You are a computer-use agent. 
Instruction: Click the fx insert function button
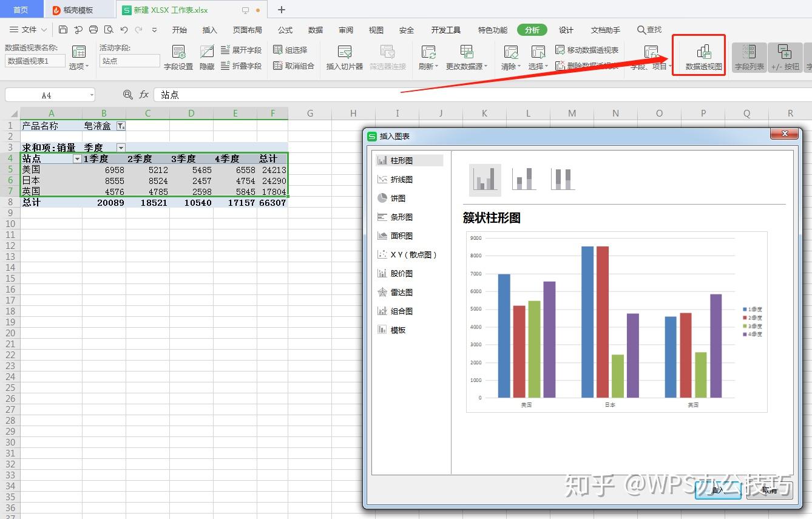click(x=144, y=95)
